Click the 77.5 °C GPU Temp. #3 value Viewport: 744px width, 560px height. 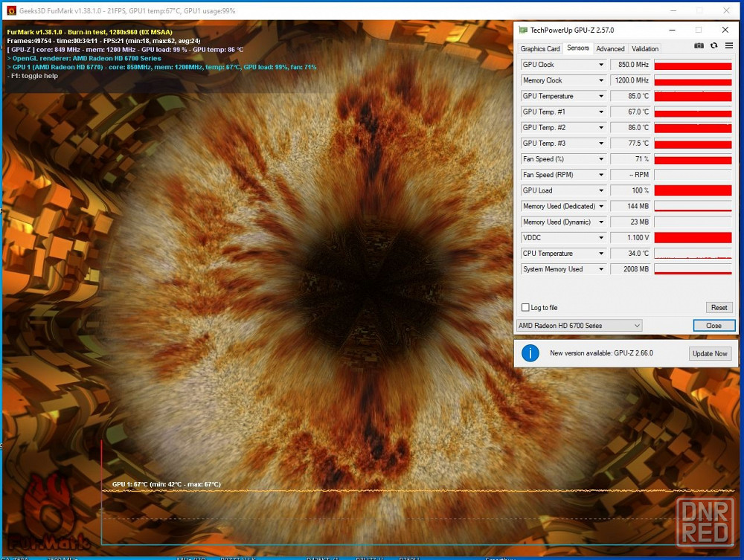coord(630,143)
